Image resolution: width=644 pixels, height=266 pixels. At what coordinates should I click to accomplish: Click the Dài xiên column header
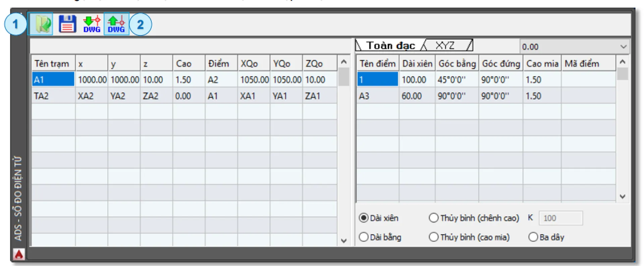point(417,63)
